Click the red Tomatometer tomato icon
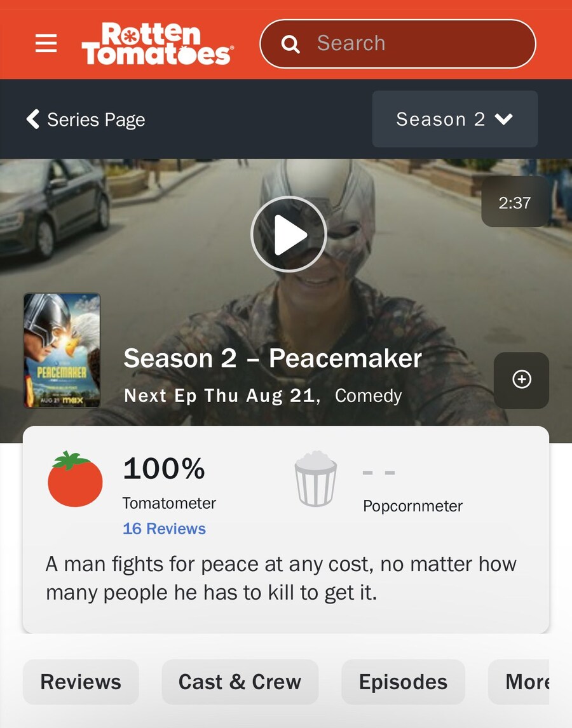Image resolution: width=572 pixels, height=728 pixels. click(75, 479)
